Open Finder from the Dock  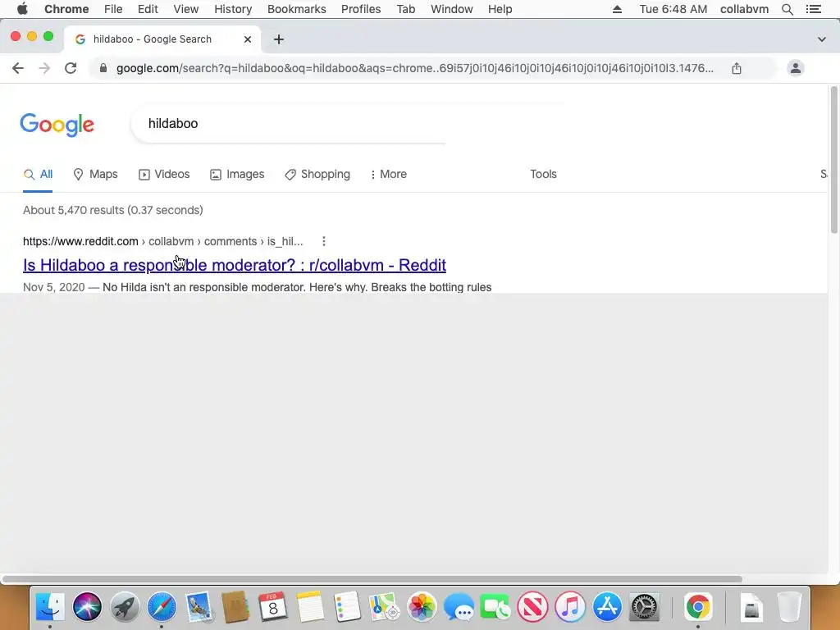(50, 607)
